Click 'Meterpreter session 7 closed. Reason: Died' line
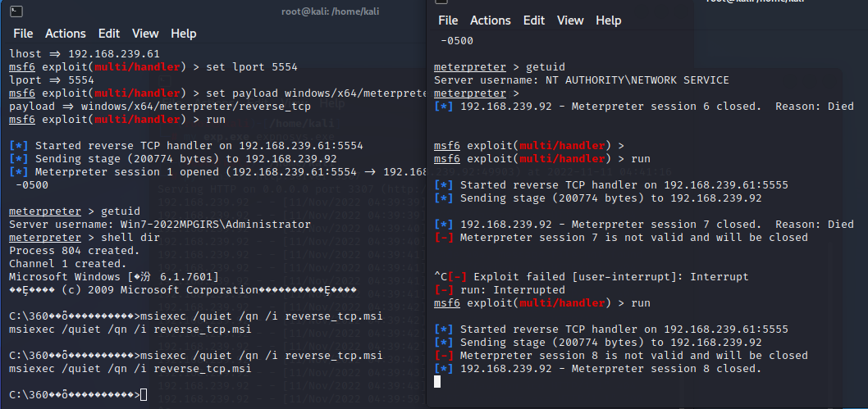 [644, 225]
